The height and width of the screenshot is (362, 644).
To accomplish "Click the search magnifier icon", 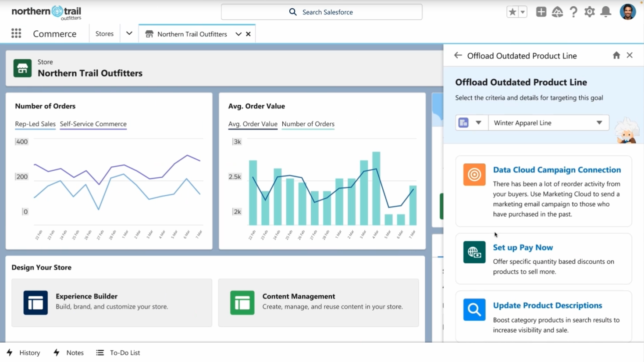I will [x=293, y=12].
